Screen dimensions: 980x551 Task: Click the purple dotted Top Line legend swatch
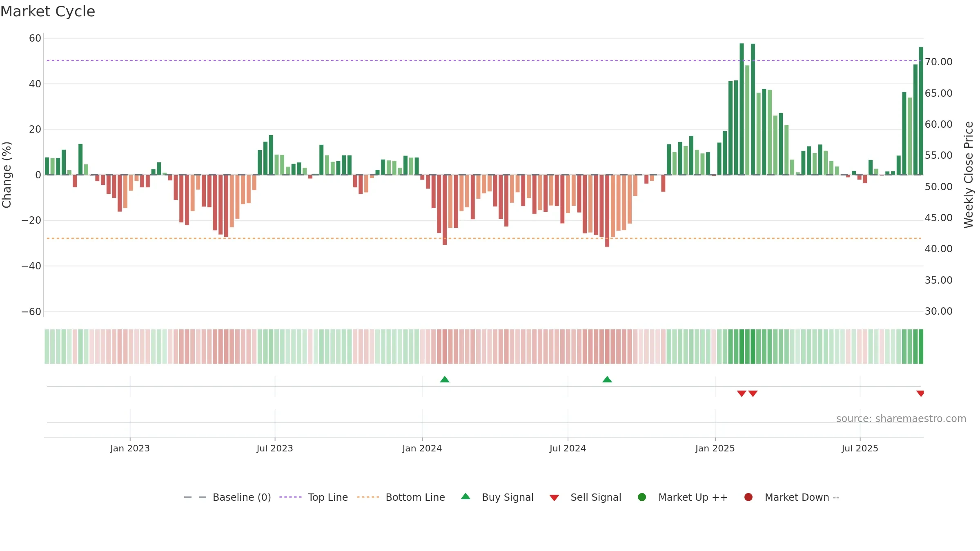(x=290, y=497)
